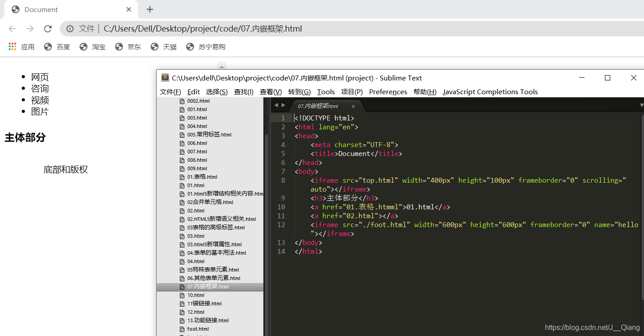This screenshot has height=336, width=644.
Task: Open 001.html in the sidebar
Action: pyautogui.click(x=197, y=109)
